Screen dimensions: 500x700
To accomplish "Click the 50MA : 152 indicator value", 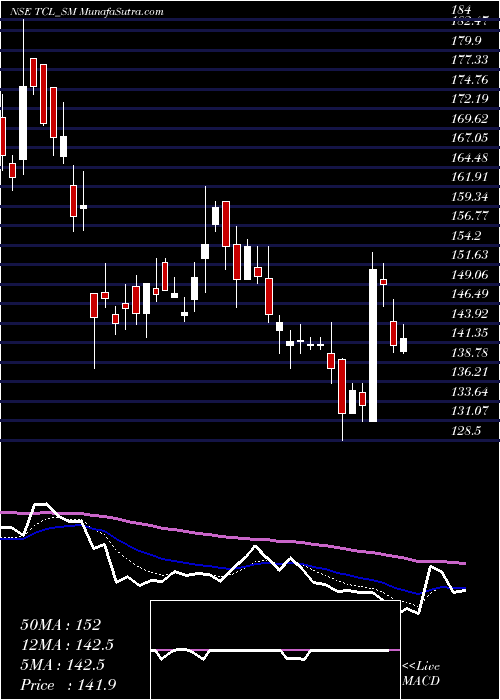I will (61, 625).
